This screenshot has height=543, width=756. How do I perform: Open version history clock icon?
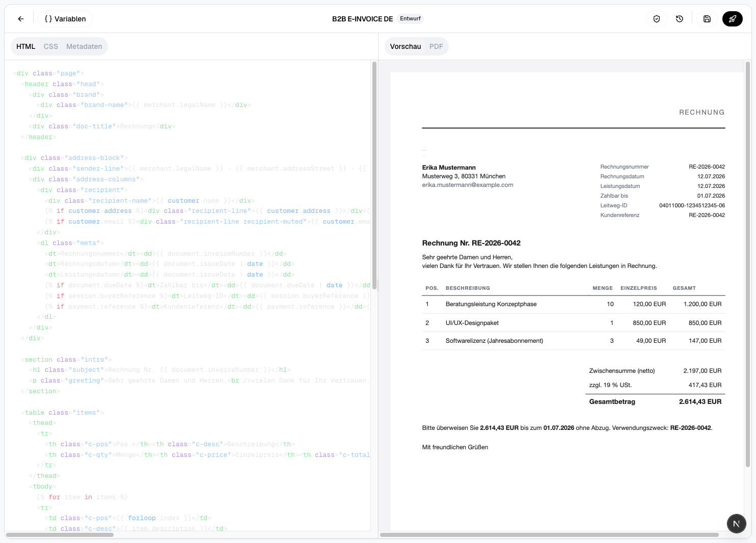[x=680, y=19]
